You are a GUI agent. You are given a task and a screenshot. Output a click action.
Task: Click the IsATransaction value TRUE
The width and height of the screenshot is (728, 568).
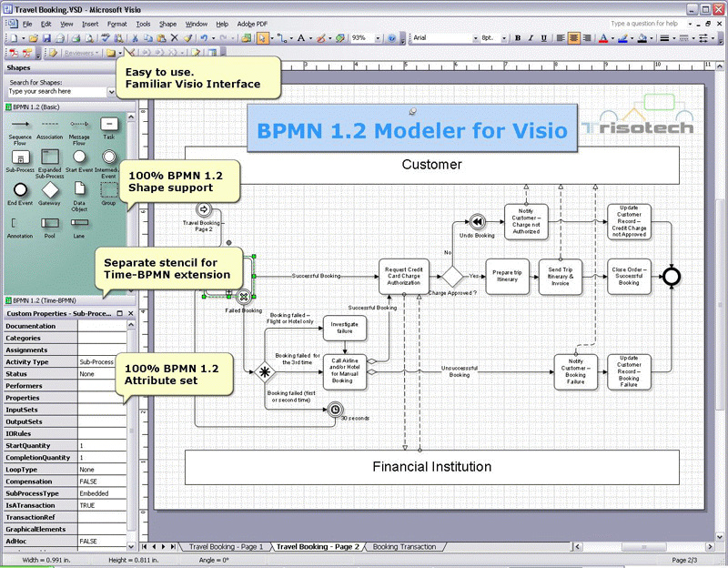tap(102, 505)
